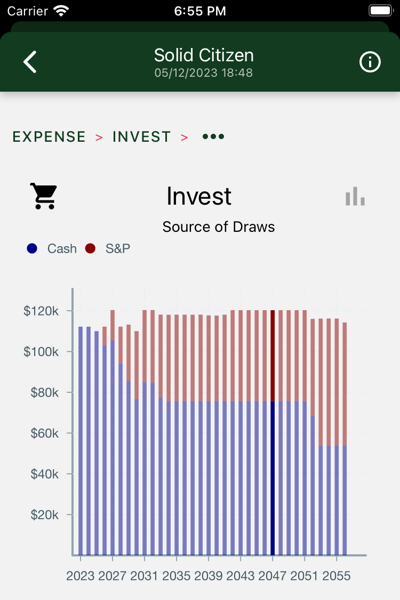Tap the Solid Citizen title

click(x=204, y=55)
